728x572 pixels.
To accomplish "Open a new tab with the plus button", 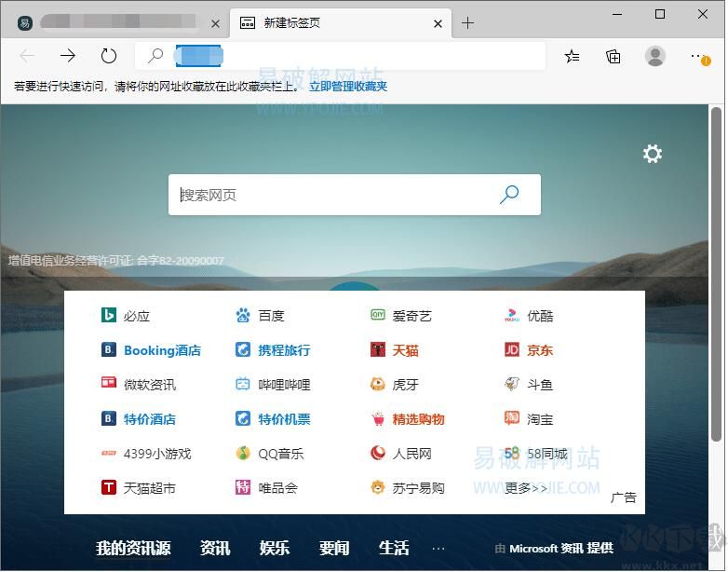I will coord(467,22).
